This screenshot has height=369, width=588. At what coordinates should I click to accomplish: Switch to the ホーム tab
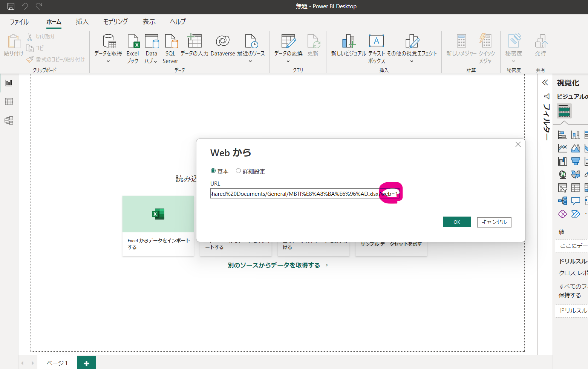click(54, 22)
